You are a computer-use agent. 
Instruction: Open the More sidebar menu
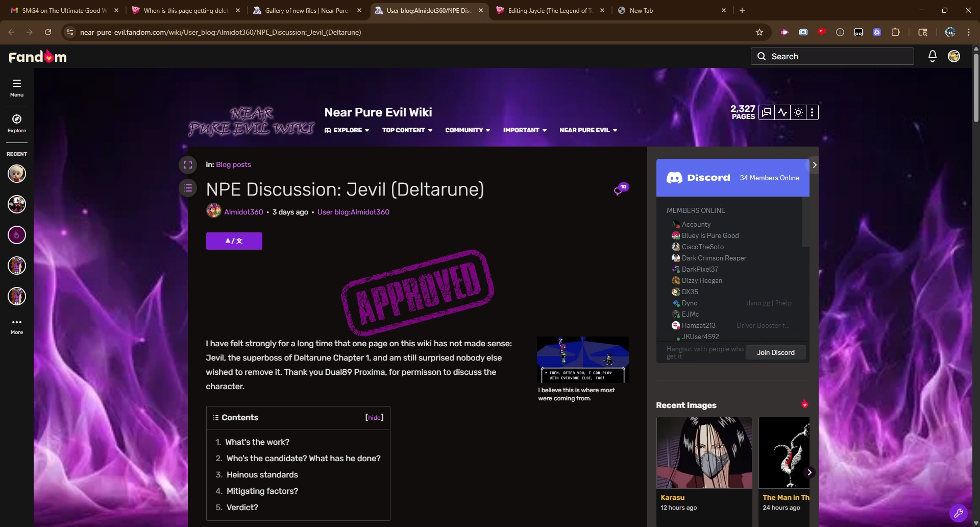(16, 326)
